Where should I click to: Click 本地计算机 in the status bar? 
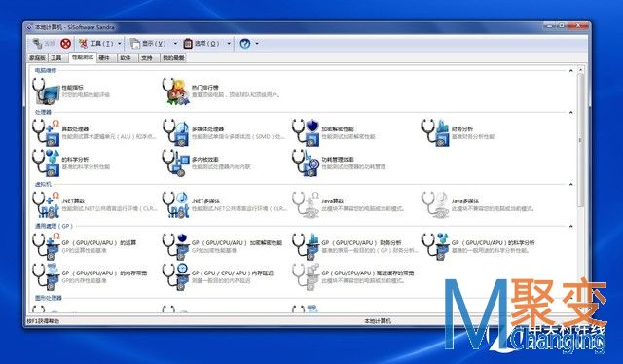[378, 320]
